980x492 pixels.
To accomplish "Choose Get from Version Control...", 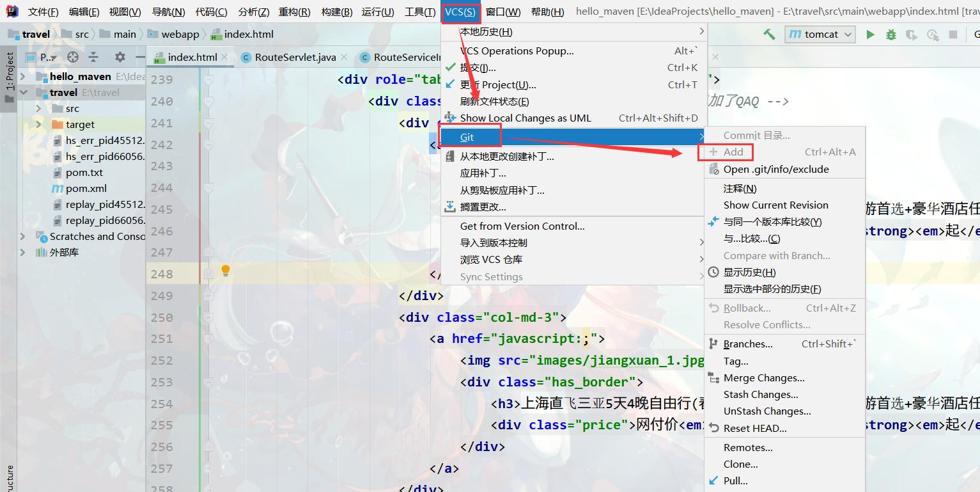I will [573, 226].
